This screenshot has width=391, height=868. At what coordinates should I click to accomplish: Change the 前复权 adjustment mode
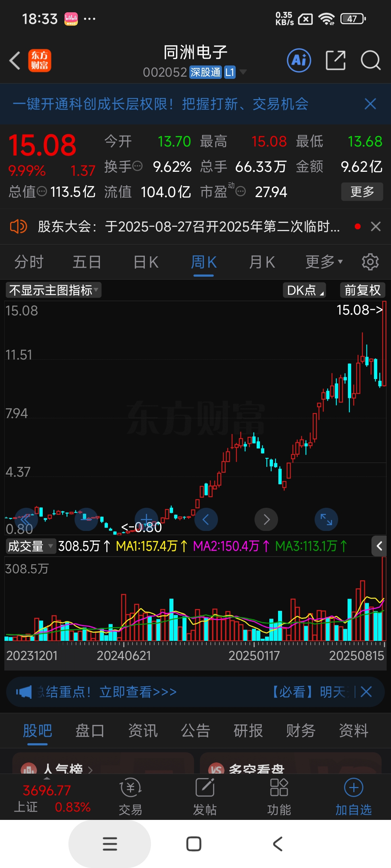[x=362, y=290]
